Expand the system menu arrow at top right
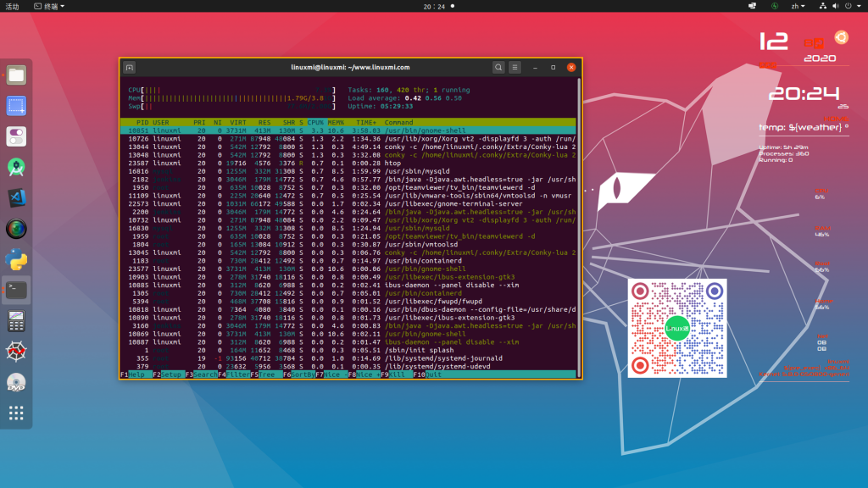The height and width of the screenshot is (488, 868). pos(860,6)
